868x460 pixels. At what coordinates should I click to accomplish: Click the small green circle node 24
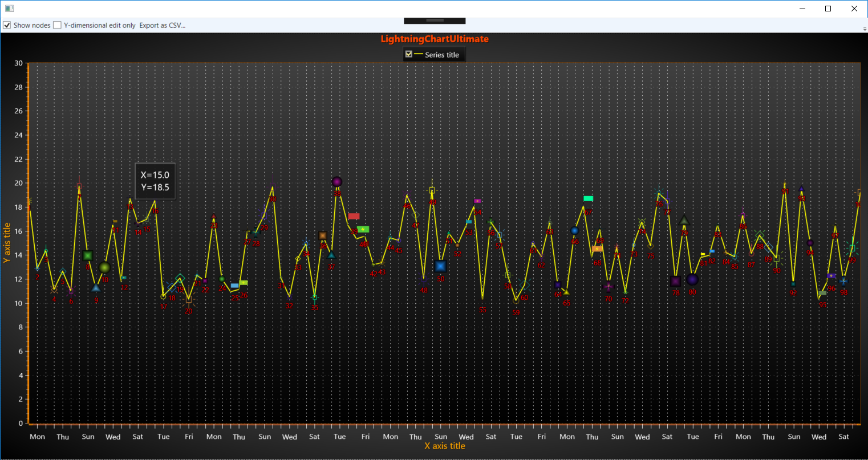222,279
